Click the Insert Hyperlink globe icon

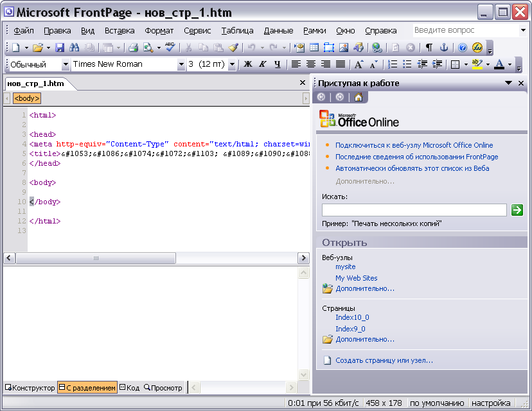click(377, 48)
